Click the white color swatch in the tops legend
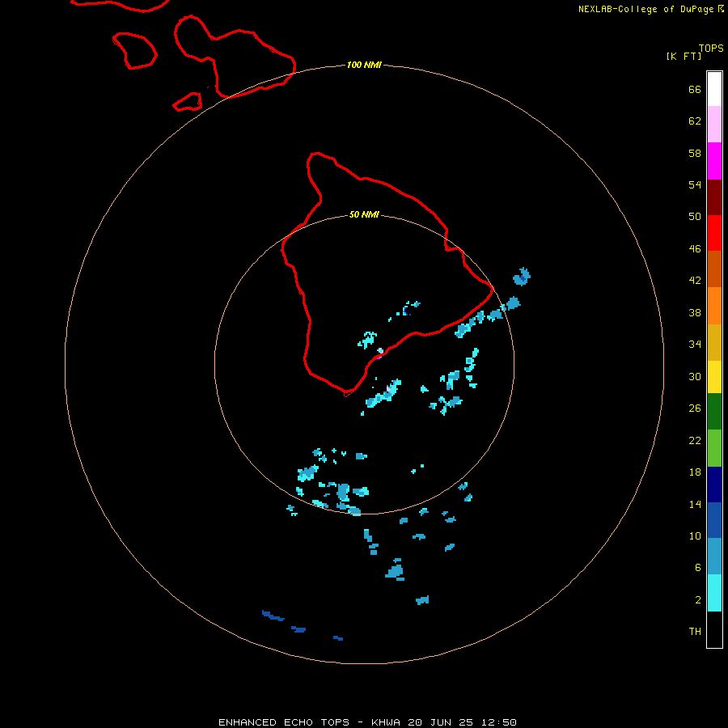The width and height of the screenshot is (728, 728). pos(714,89)
